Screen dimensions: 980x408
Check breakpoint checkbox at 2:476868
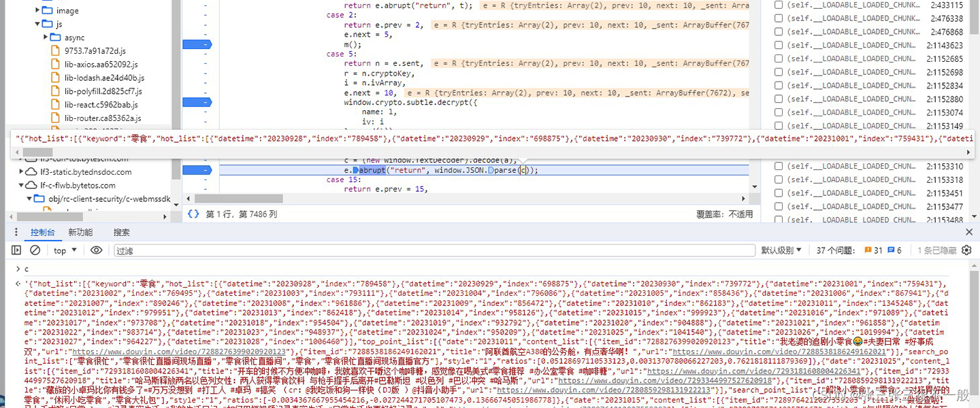coord(778,31)
